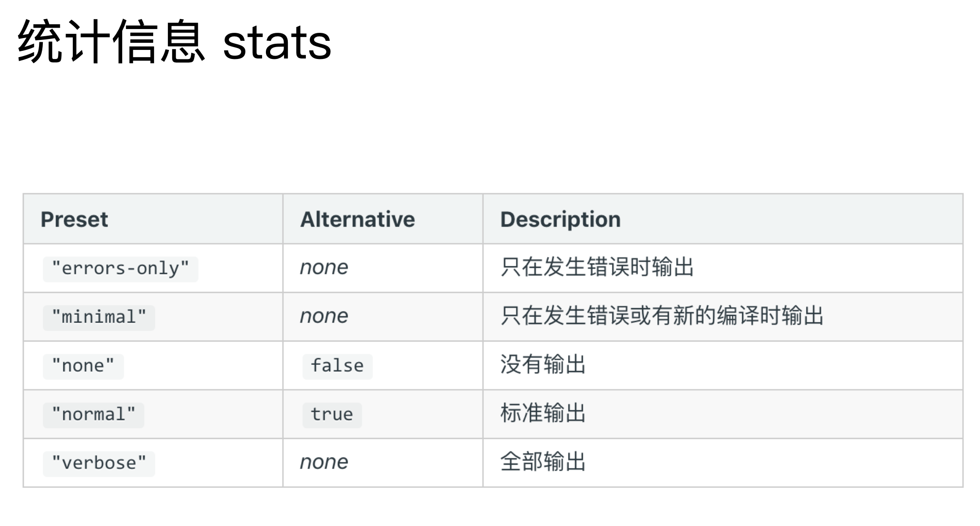Click the Preset column header
Screen dimensions: 980x526
(74, 219)
